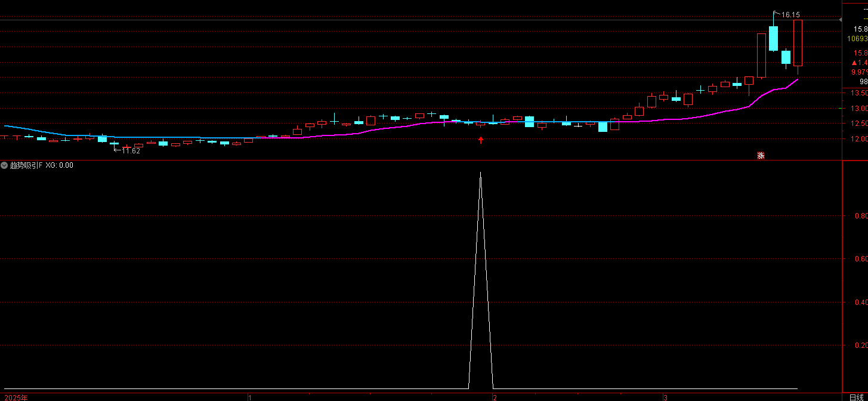The image size is (868, 401).
Task: Click the red 涨 marker icon
Action: pyautogui.click(x=761, y=156)
